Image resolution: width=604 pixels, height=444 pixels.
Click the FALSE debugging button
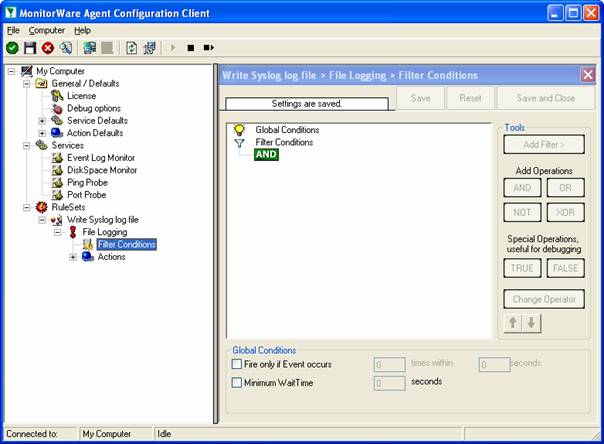(565, 268)
